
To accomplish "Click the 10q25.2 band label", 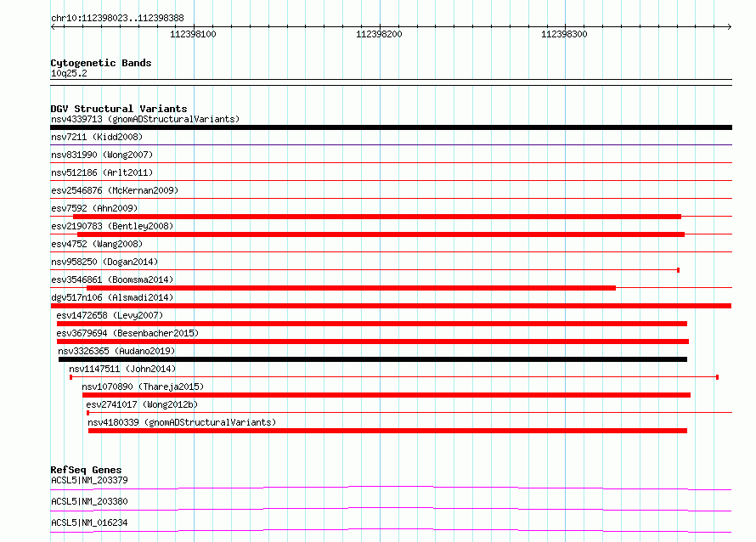I will click(x=69, y=73).
